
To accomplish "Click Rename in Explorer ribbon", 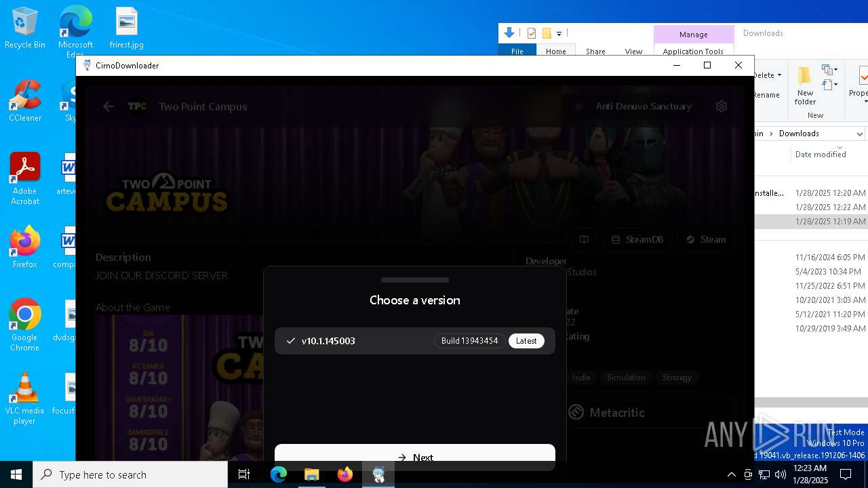I will click(767, 95).
